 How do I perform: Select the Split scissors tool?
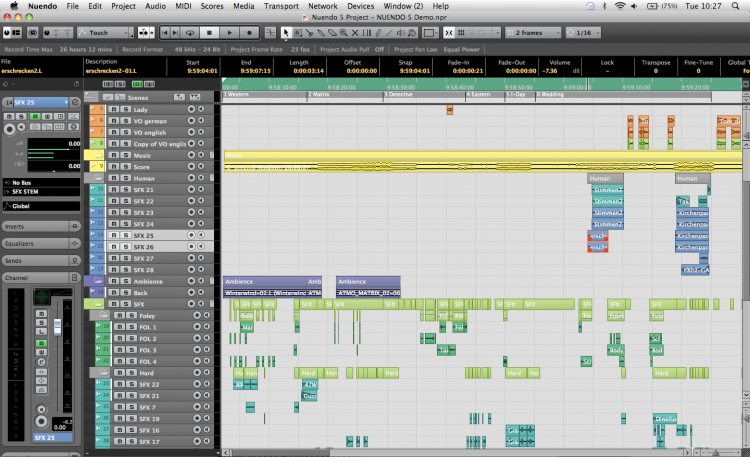pos(309,33)
